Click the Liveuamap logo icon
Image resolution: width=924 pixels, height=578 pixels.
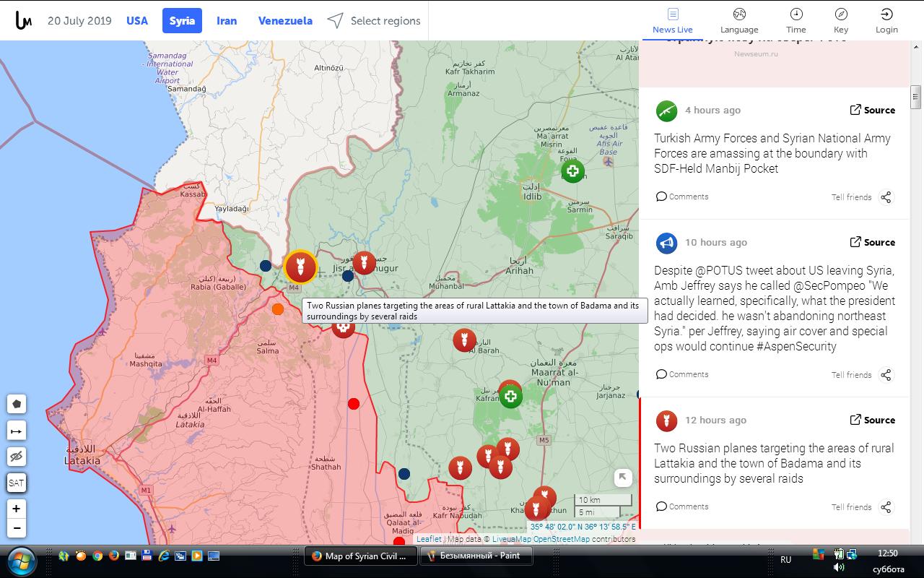point(23,20)
